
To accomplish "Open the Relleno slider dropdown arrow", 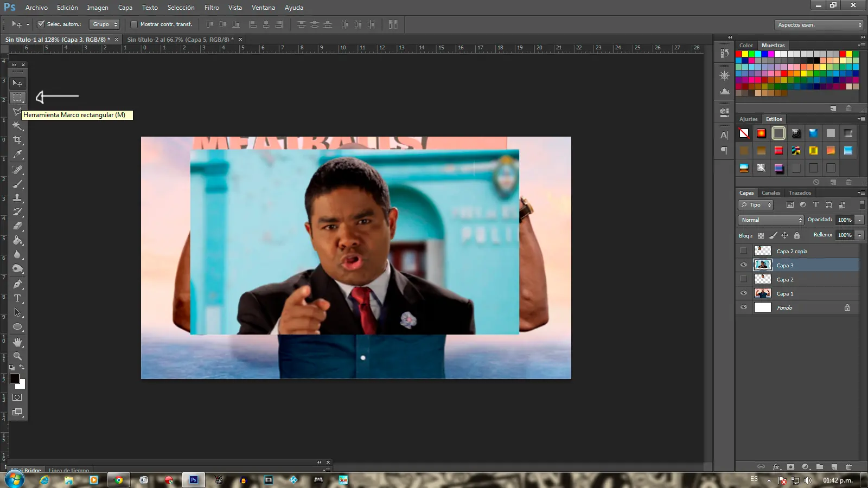I will [x=859, y=235].
